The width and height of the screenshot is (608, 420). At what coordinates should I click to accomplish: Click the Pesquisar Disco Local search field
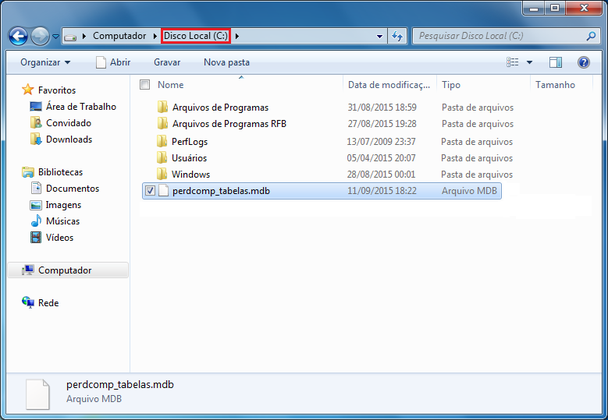[496, 36]
